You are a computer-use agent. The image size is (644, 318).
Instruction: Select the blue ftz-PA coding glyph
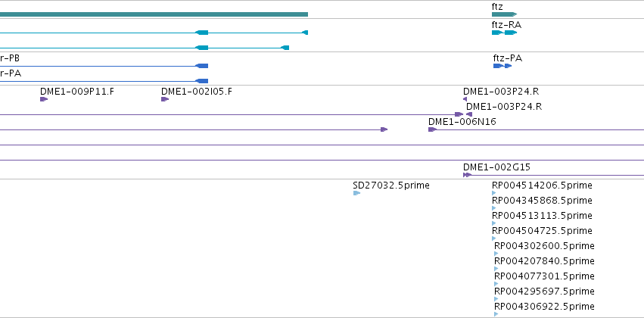(x=502, y=66)
